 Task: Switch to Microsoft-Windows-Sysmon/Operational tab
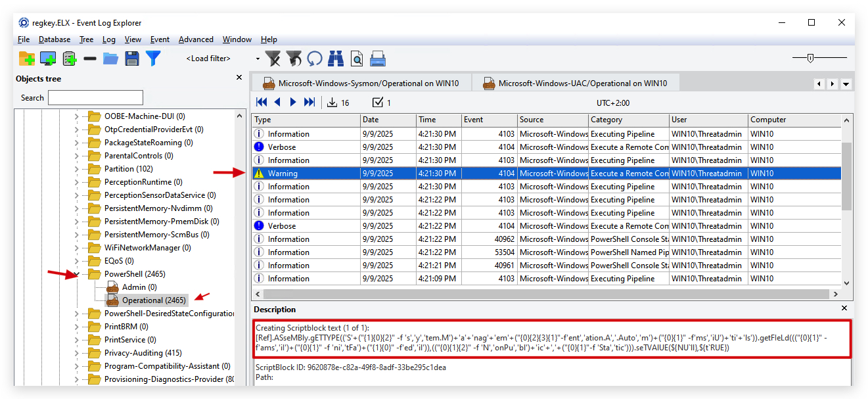coord(361,83)
